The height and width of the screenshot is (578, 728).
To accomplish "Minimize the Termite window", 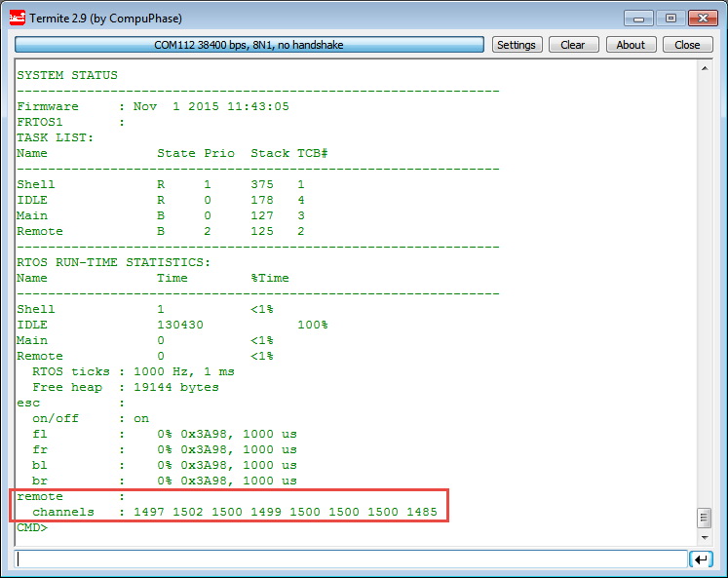I will coord(641,18).
